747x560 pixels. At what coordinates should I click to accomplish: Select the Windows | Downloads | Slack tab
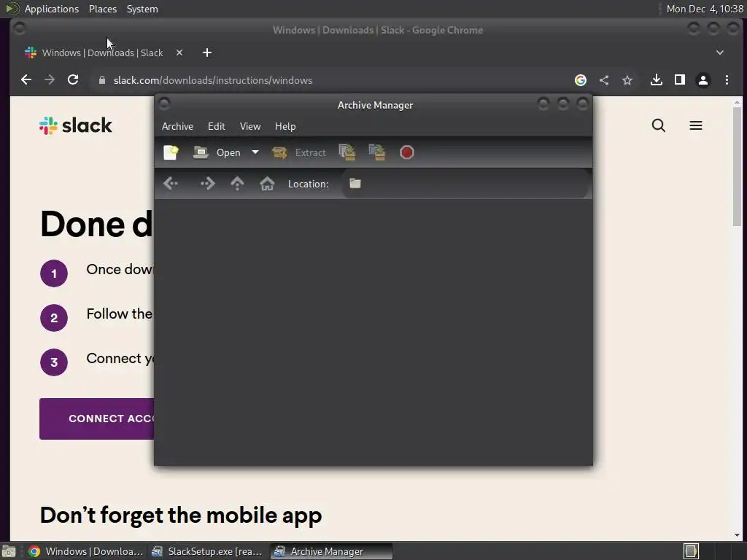[102, 52]
